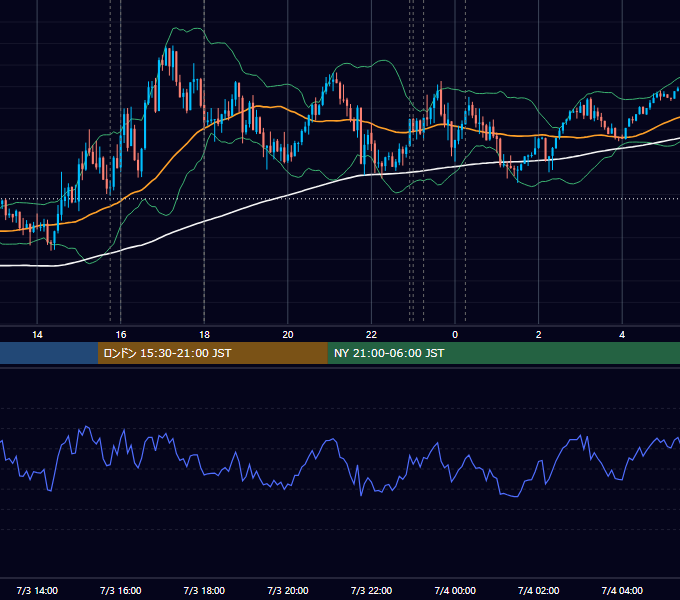Click the 7/4 00:00 date label
This screenshot has height=600, width=680.
[x=455, y=590]
